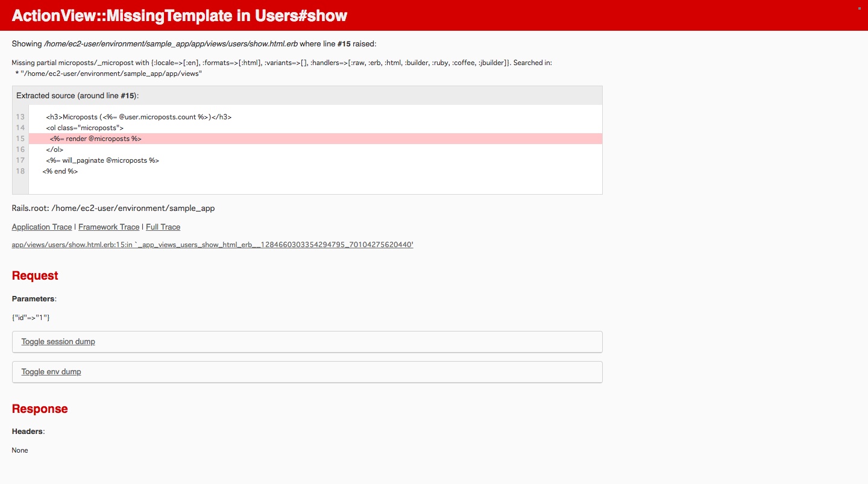Click the show.html.erb file path text
The image size is (868, 484).
pos(170,43)
